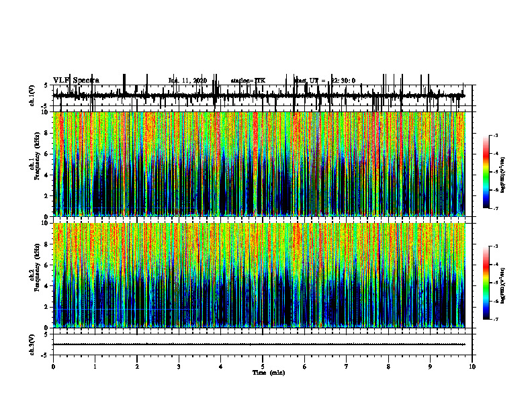Click inside the ch.2 spectrogram panel

click(259, 275)
